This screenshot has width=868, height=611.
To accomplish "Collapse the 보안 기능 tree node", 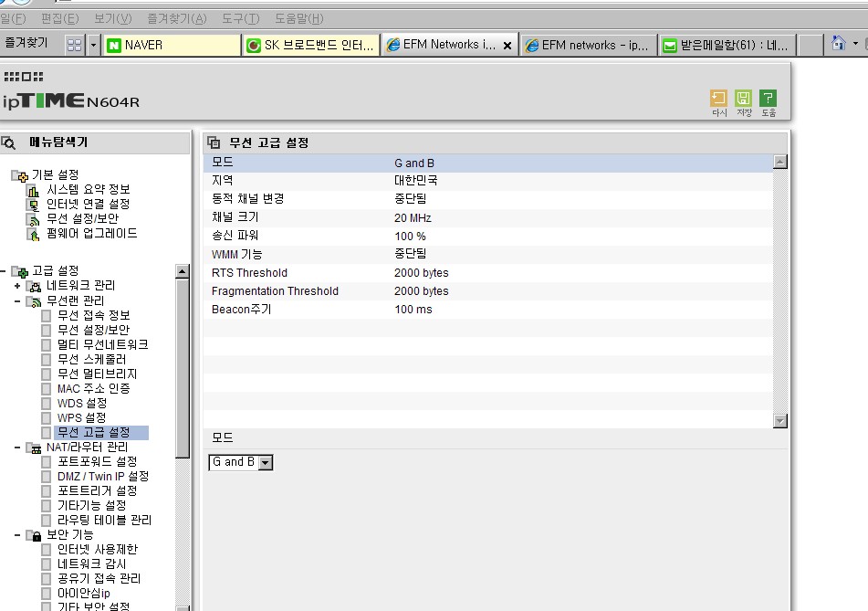I will [17, 535].
